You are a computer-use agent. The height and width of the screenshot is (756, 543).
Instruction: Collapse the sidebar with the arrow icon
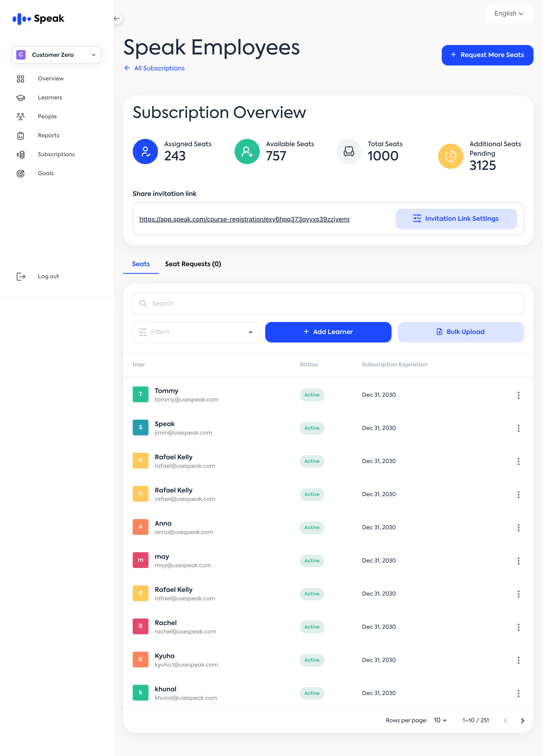[x=116, y=19]
